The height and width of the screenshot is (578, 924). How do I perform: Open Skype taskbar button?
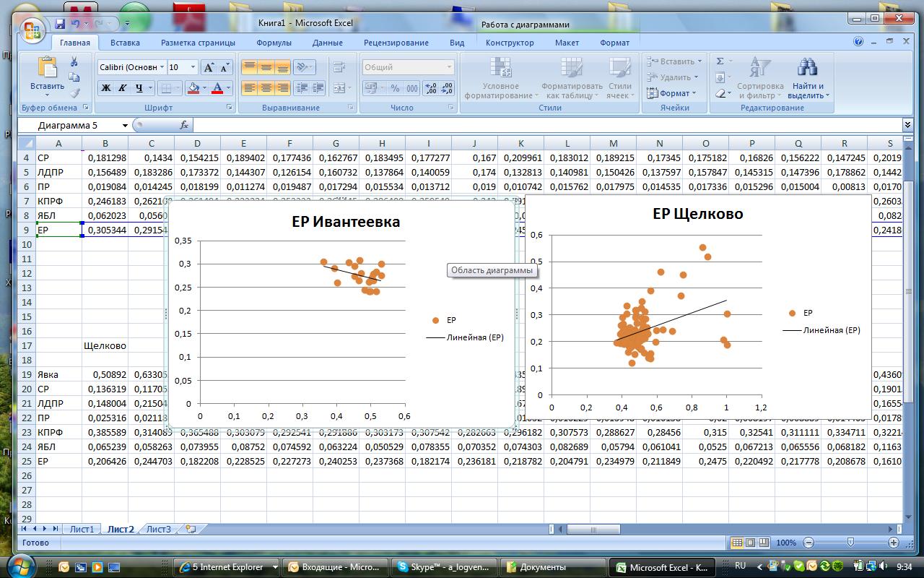(444, 567)
